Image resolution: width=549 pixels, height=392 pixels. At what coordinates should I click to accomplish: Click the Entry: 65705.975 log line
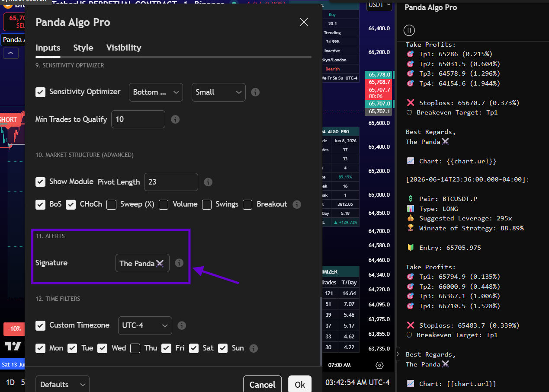click(x=444, y=248)
